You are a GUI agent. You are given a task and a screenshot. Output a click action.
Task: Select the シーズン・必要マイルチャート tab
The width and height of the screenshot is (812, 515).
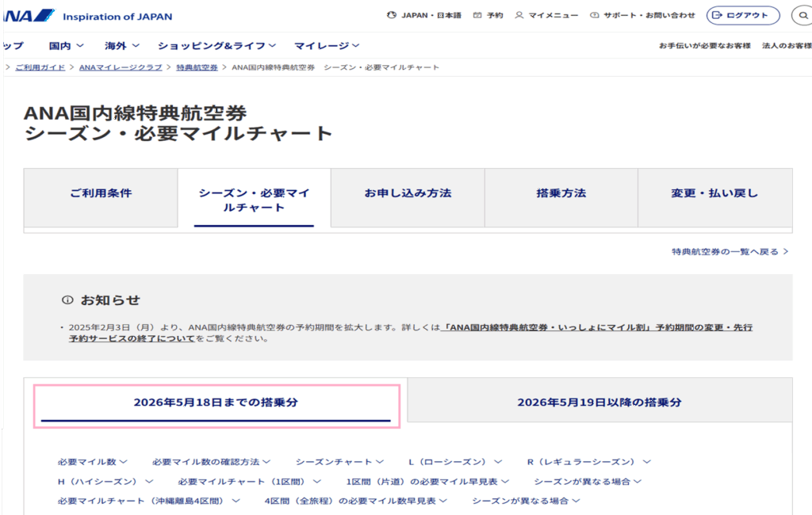pyautogui.click(x=254, y=200)
